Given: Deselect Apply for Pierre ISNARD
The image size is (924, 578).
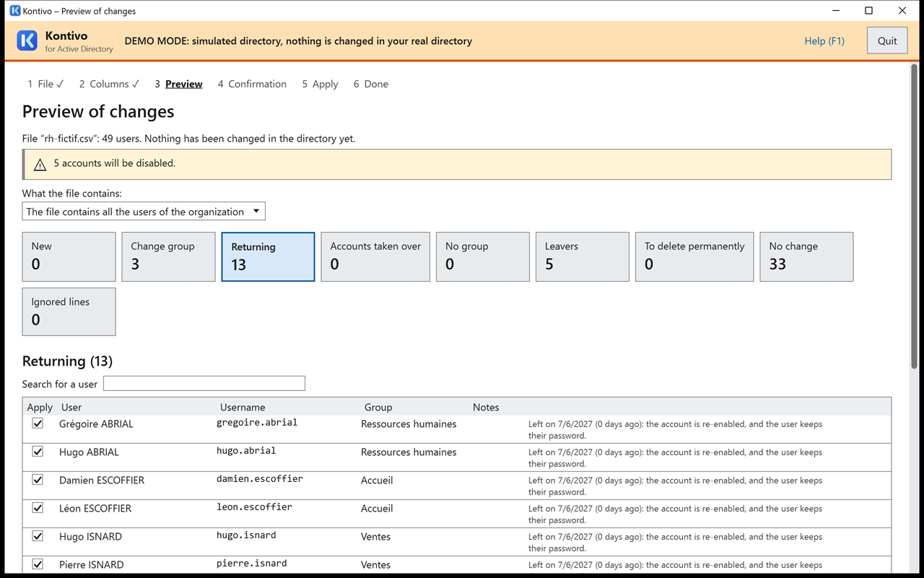Looking at the screenshot, I should click(38, 564).
